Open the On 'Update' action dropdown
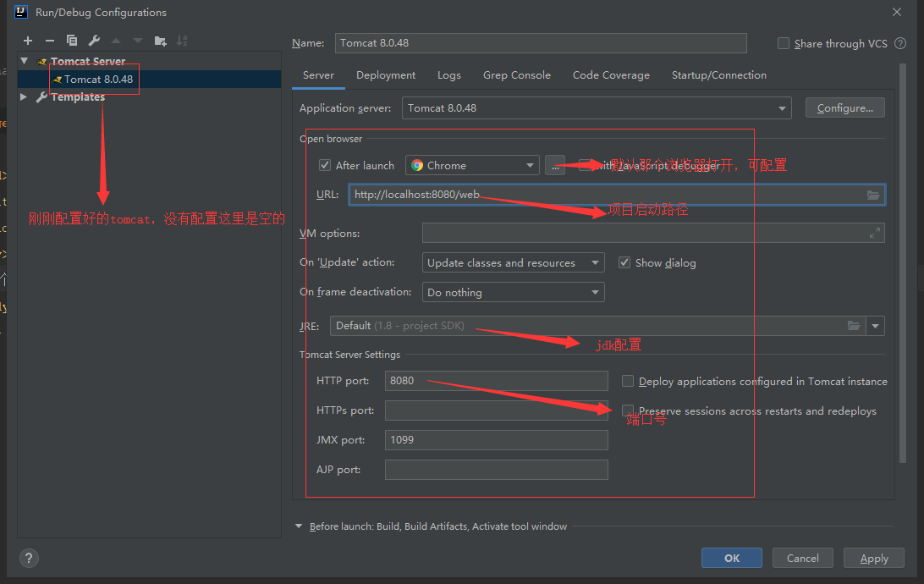This screenshot has height=584, width=924. [514, 263]
